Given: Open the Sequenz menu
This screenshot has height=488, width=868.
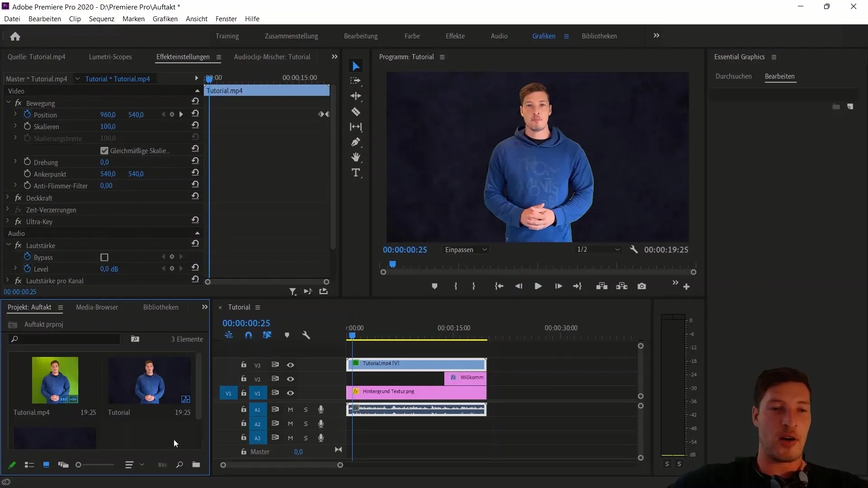Looking at the screenshot, I should click(x=101, y=19).
